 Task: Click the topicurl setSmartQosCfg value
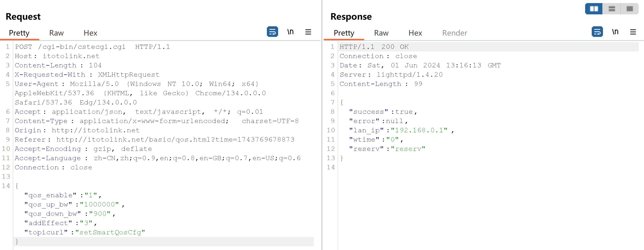coord(110,232)
